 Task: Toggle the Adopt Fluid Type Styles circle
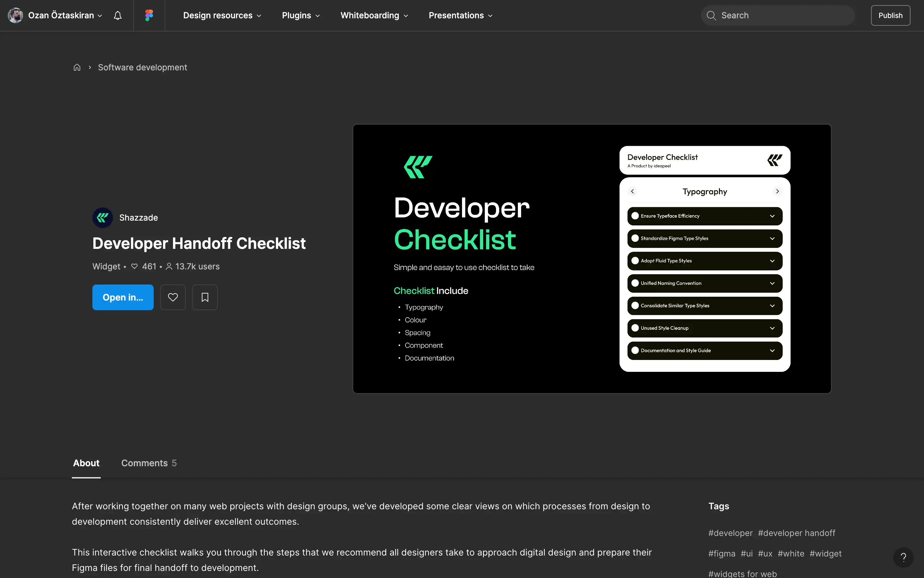(x=635, y=261)
